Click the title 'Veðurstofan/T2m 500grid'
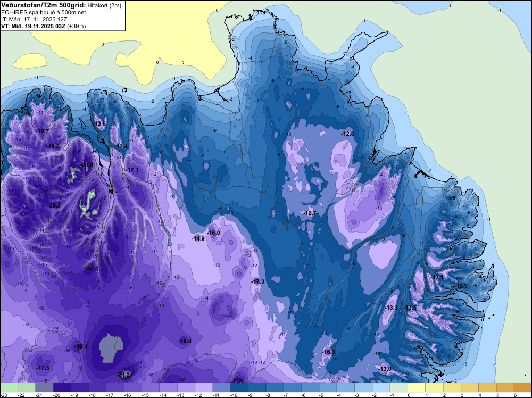The width and height of the screenshot is (532, 398). pyautogui.click(x=43, y=5)
